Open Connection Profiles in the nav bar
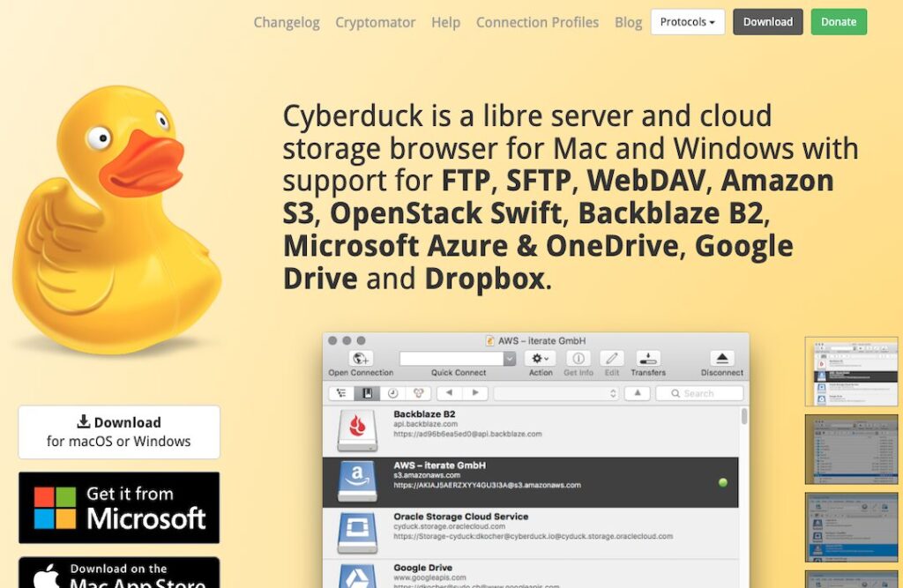Viewport: 903px width, 588px height. click(537, 22)
